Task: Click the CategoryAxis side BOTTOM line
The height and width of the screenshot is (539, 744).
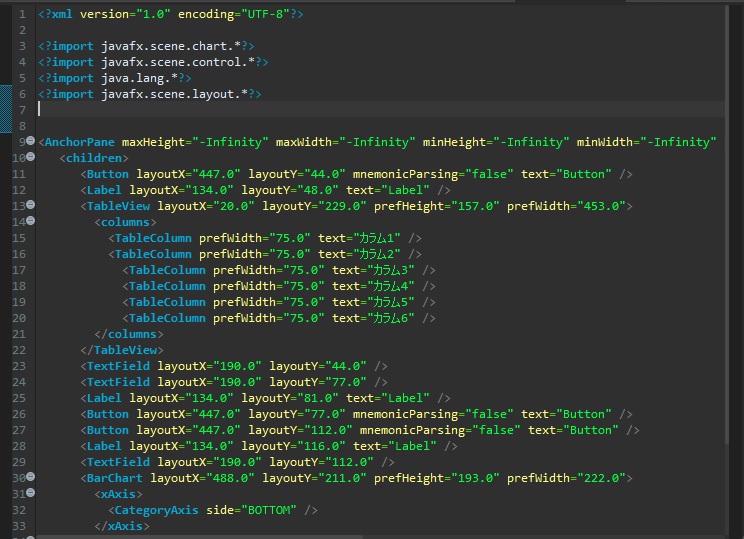Action: pyautogui.click(x=213, y=510)
